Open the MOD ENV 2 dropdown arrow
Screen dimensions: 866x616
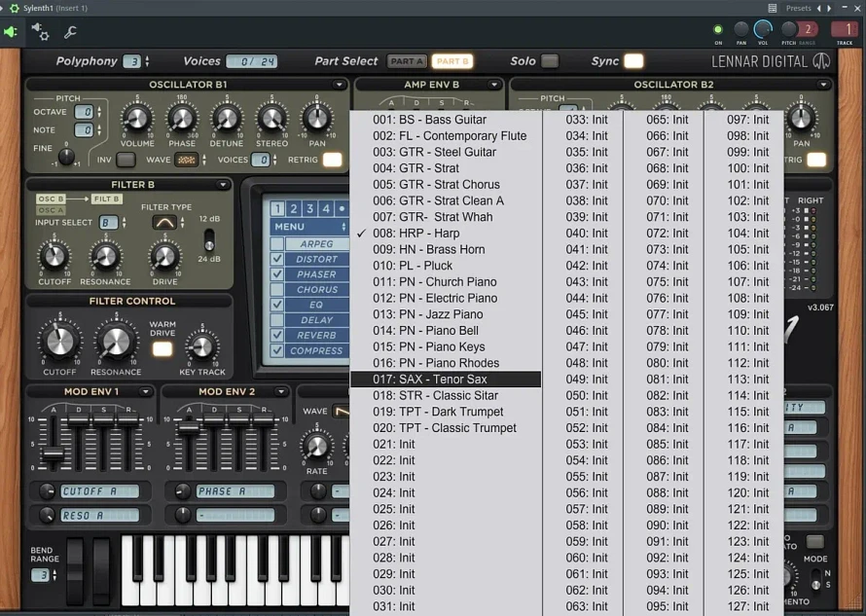pyautogui.click(x=280, y=392)
